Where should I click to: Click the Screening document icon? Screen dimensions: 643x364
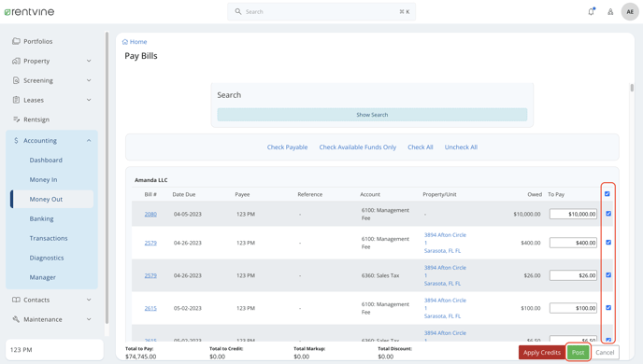point(16,80)
